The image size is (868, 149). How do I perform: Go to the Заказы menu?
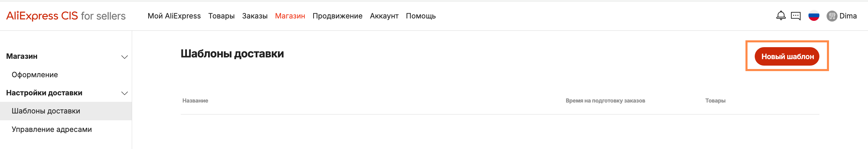point(255,16)
